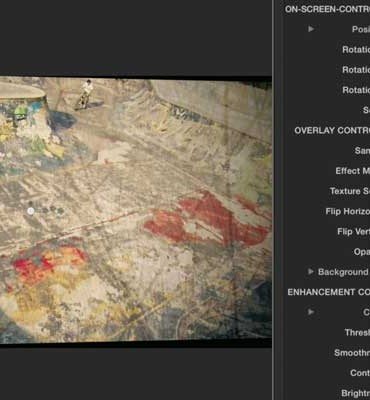The height and width of the screenshot is (400, 370).
Task: Expand the triangle under Enhancement Controls heading
Action: [311, 312]
